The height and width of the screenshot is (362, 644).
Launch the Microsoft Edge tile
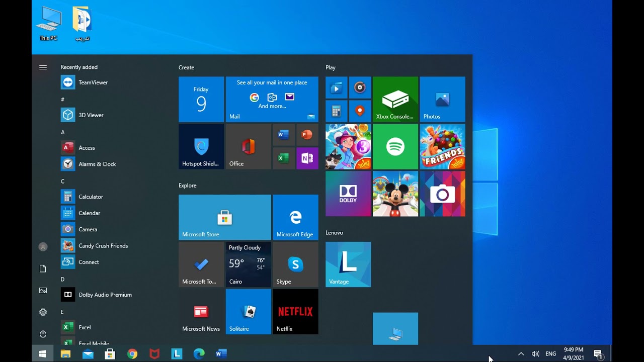tap(296, 218)
